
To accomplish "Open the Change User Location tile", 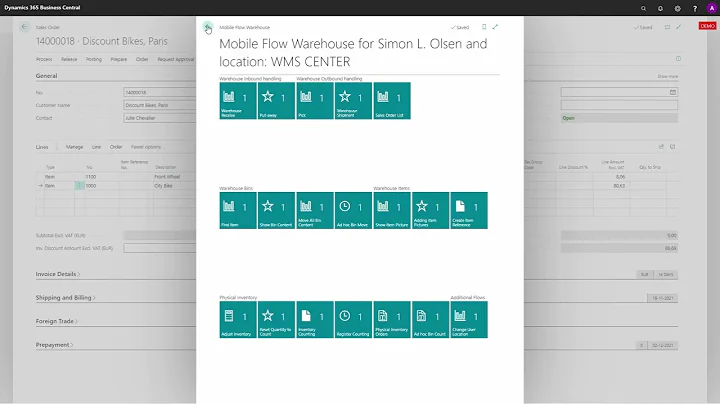I will click(x=469, y=320).
